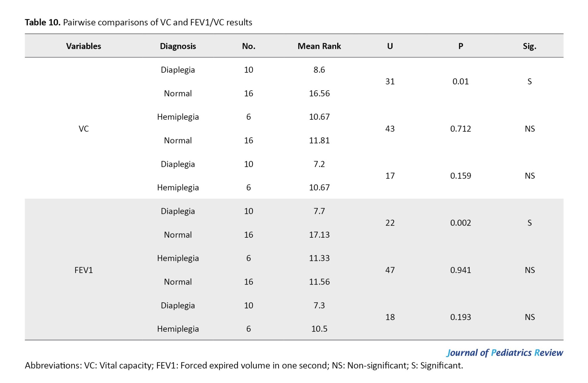This screenshot has height=383, width=588.
Task: Click the Sig. column header
Action: coord(529,46)
